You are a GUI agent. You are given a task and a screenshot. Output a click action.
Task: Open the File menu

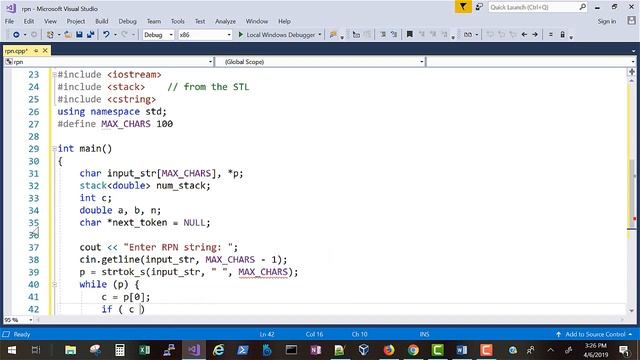[9, 21]
